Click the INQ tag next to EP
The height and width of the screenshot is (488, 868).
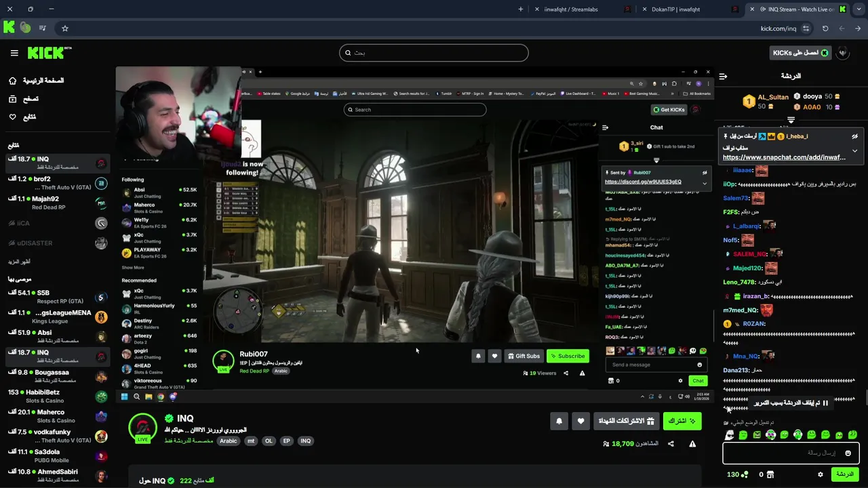(x=306, y=441)
